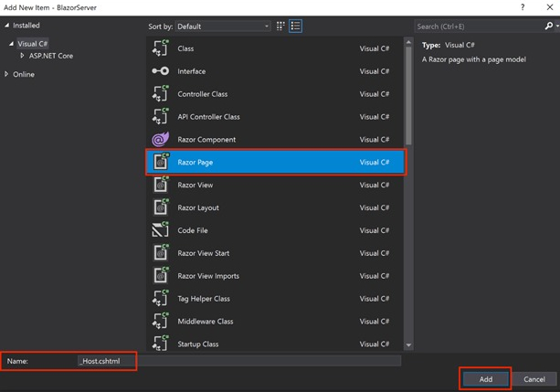
Task: Select the Razor Layout icon
Action: pos(161,207)
